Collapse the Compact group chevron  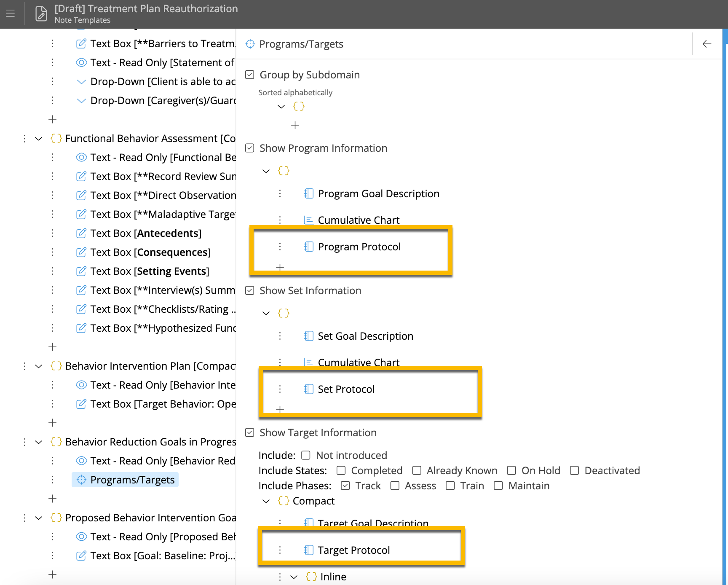[x=266, y=501]
